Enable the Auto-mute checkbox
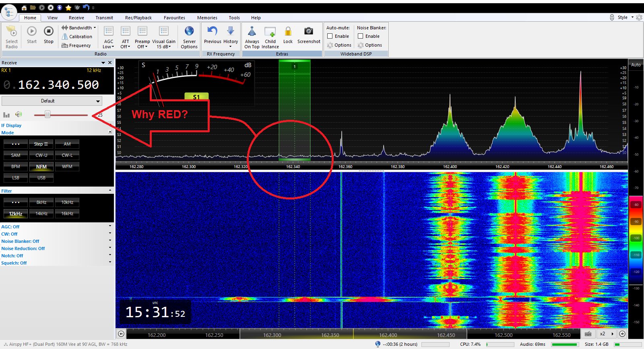Image resolution: width=644 pixels, height=349 pixels. point(330,36)
